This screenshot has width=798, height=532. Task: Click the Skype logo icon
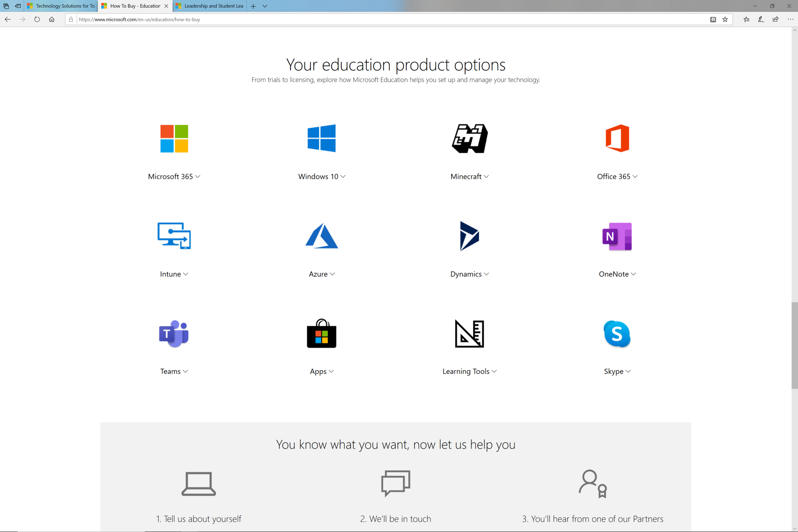pyautogui.click(x=617, y=334)
